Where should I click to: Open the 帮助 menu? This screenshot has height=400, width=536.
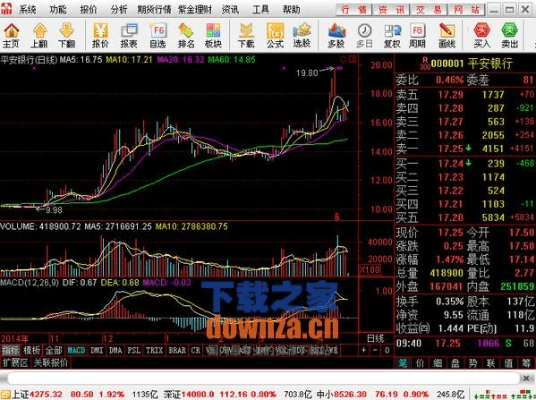pyautogui.click(x=291, y=9)
